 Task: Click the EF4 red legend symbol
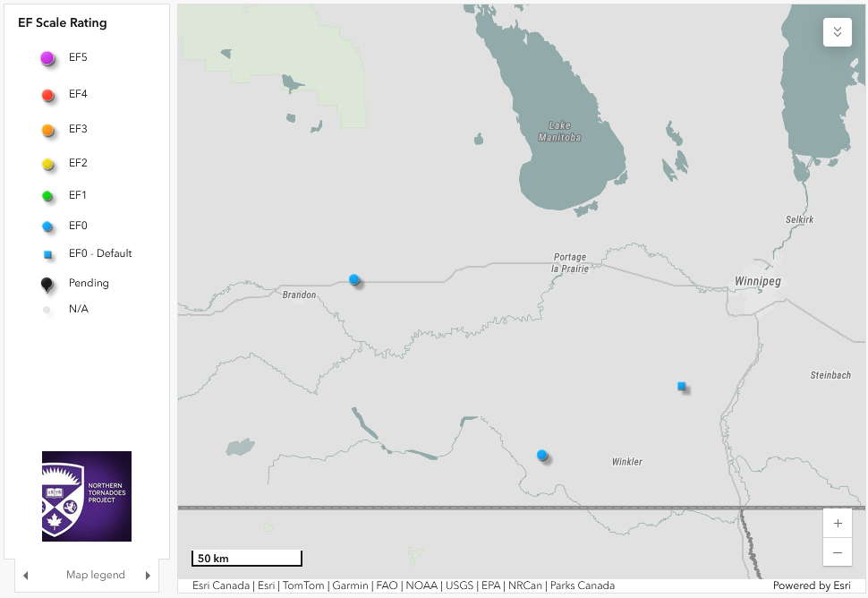click(x=47, y=95)
